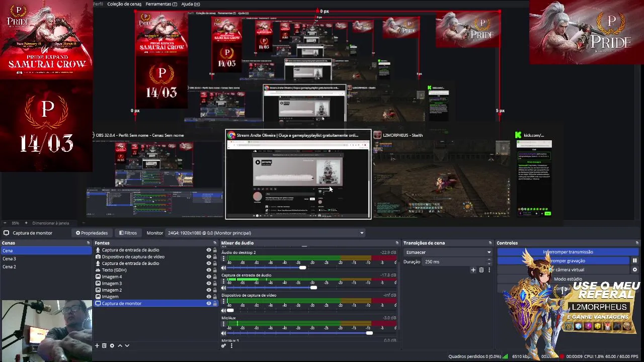Toggle visibility of Imagem 2 source
The image size is (644, 362).
tap(209, 290)
